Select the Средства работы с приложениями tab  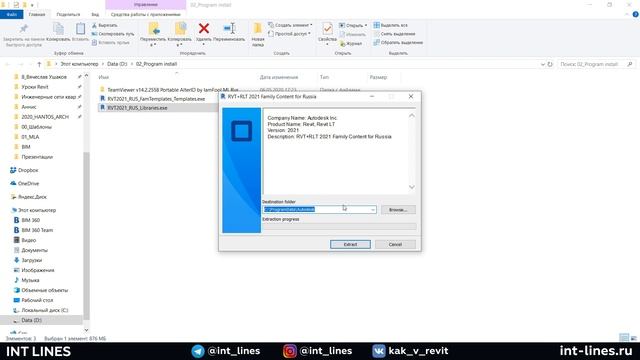coord(146,14)
